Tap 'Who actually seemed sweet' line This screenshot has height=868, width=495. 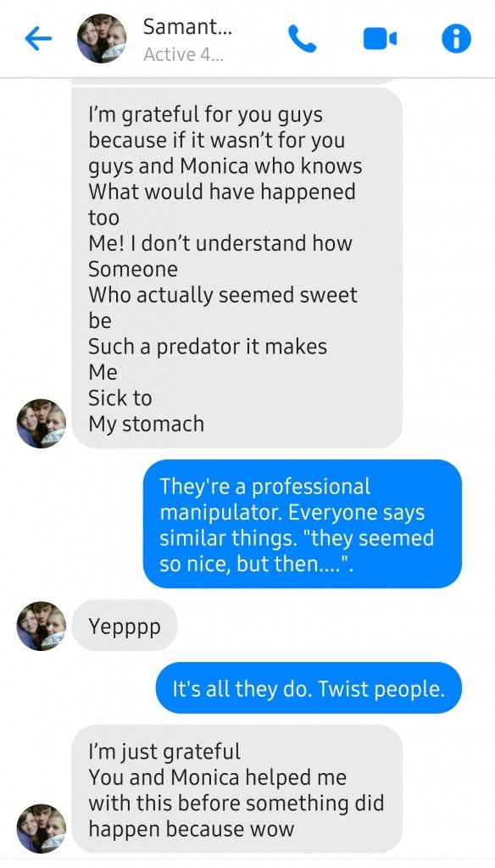(223, 295)
